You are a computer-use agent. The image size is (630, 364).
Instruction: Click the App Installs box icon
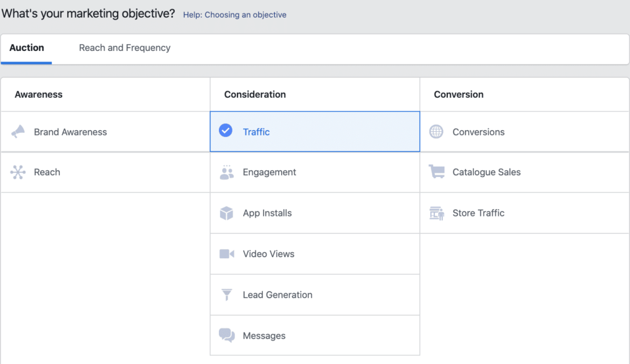coord(226,213)
